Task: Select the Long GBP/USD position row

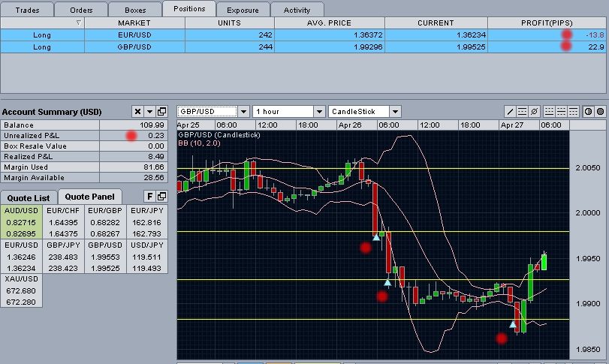Action: (x=303, y=47)
